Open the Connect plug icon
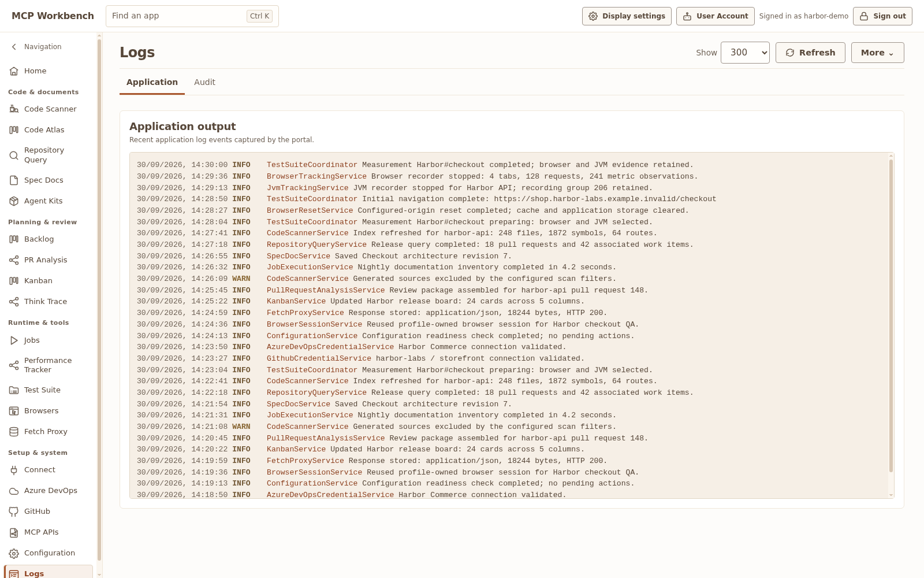Screen dimensions: 924x578 (14, 470)
